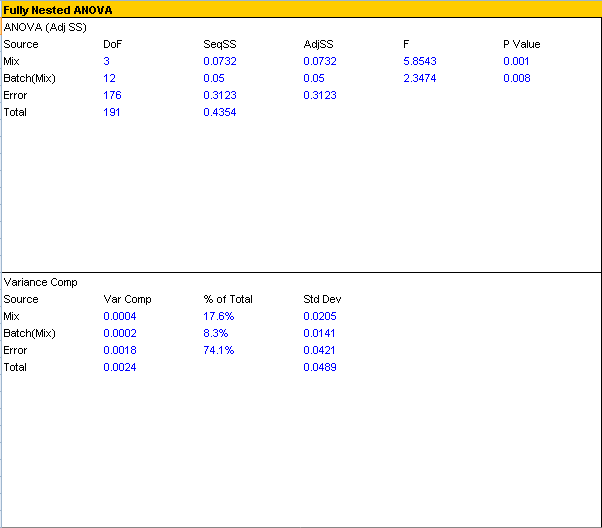Viewport: 602px width, 528px height.
Task: Select Mix variance component 0.0004
Action: tap(120, 316)
